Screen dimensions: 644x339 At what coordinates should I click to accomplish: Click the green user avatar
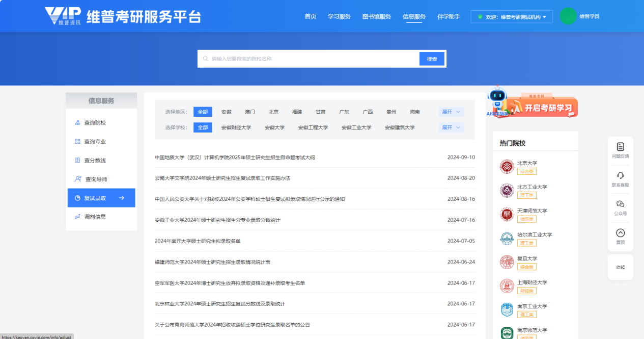(x=568, y=16)
